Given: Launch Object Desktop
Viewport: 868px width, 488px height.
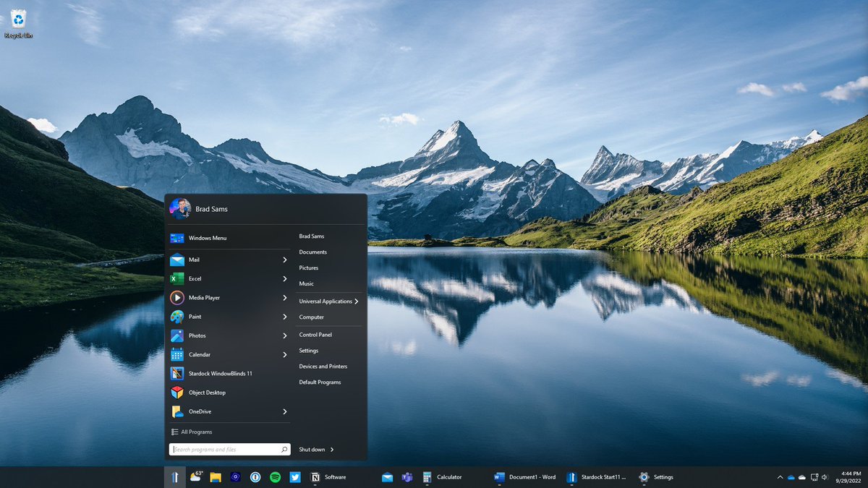Looking at the screenshot, I should (229, 393).
